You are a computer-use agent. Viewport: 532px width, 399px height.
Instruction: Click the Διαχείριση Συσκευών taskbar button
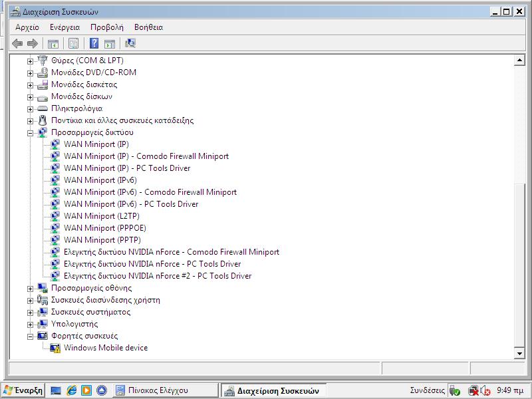pos(273,390)
